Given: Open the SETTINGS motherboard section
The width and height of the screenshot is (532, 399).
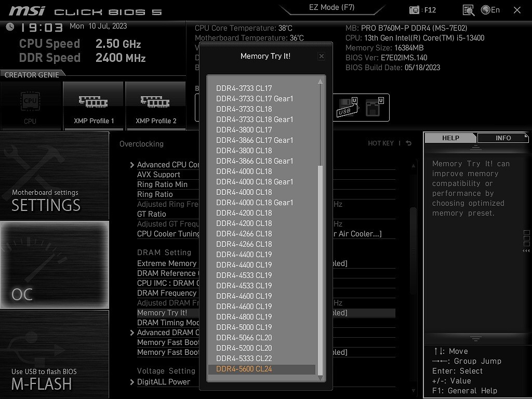Looking at the screenshot, I should 54,176.
